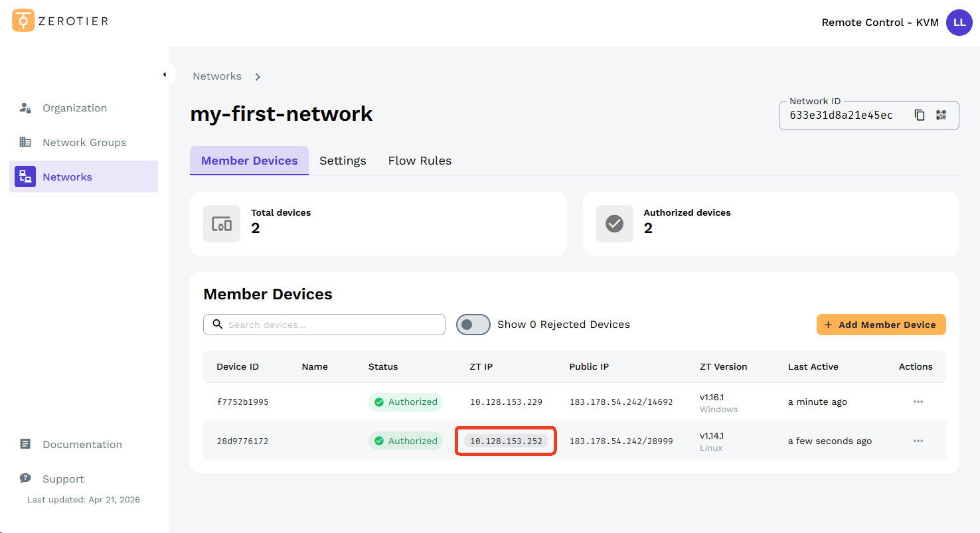The width and height of the screenshot is (980, 533).
Task: Show the Network ID QR code
Action: (x=941, y=115)
